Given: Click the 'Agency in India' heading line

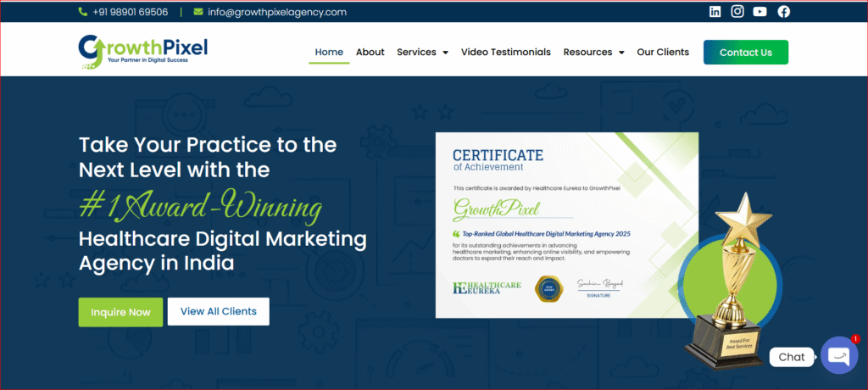Looking at the screenshot, I should (156, 264).
